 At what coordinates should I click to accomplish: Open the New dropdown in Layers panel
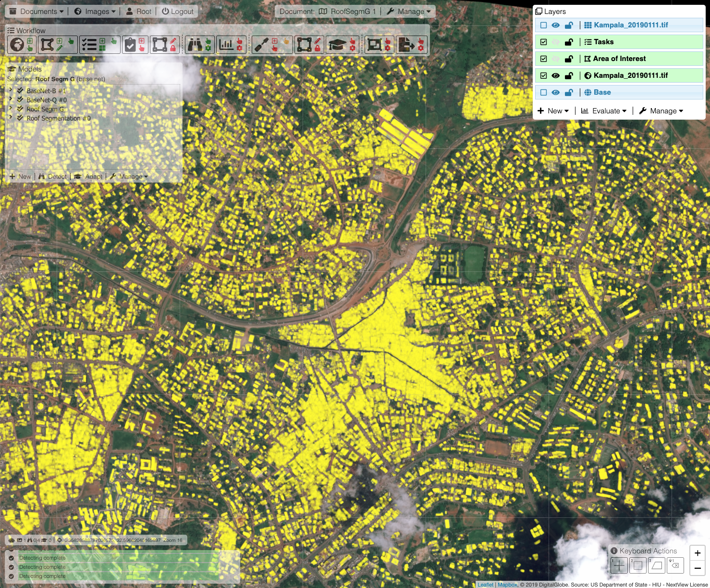(553, 110)
